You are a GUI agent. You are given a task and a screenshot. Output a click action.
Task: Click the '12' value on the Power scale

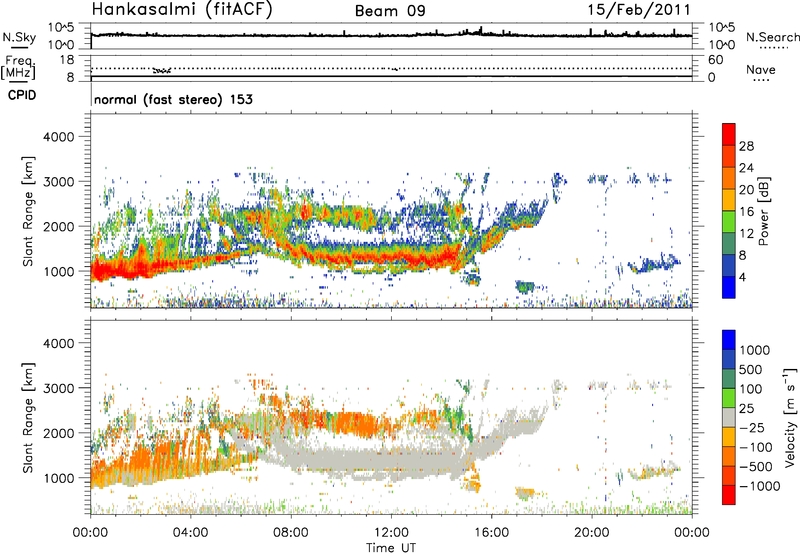point(746,234)
